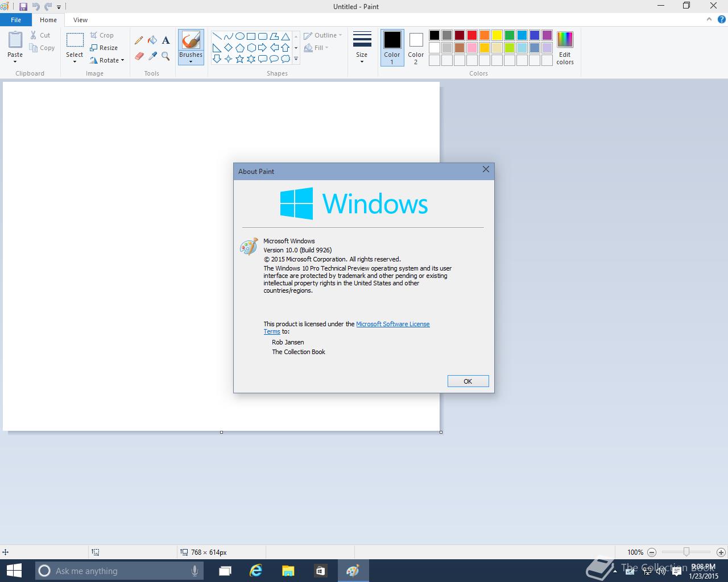The width and height of the screenshot is (728, 582).
Task: Pick the red color swatch
Action: click(472, 35)
